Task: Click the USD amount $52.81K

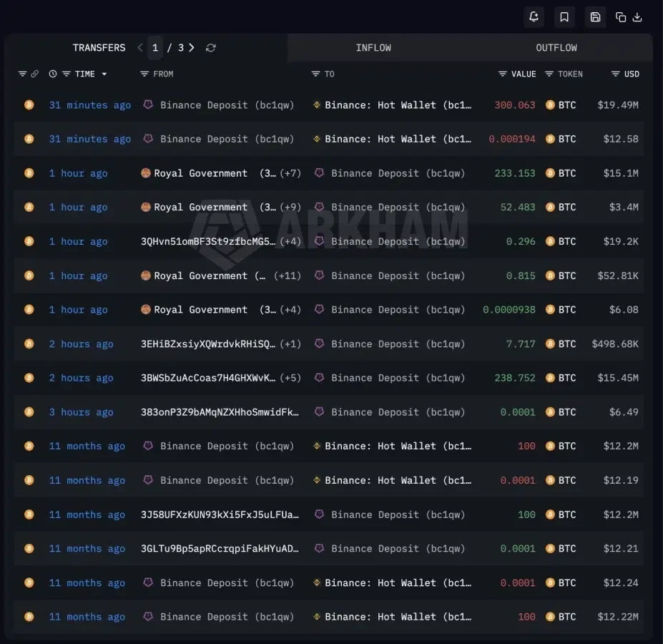Action: (618, 276)
